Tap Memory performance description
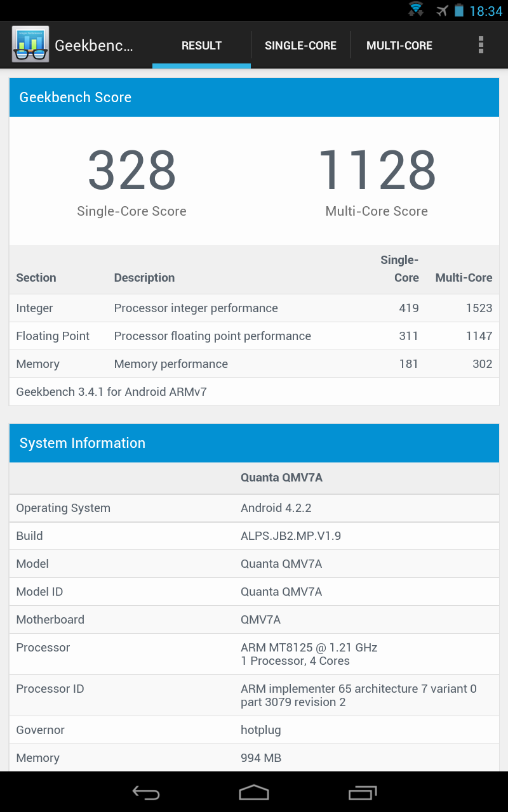This screenshot has width=508, height=812. [171, 364]
